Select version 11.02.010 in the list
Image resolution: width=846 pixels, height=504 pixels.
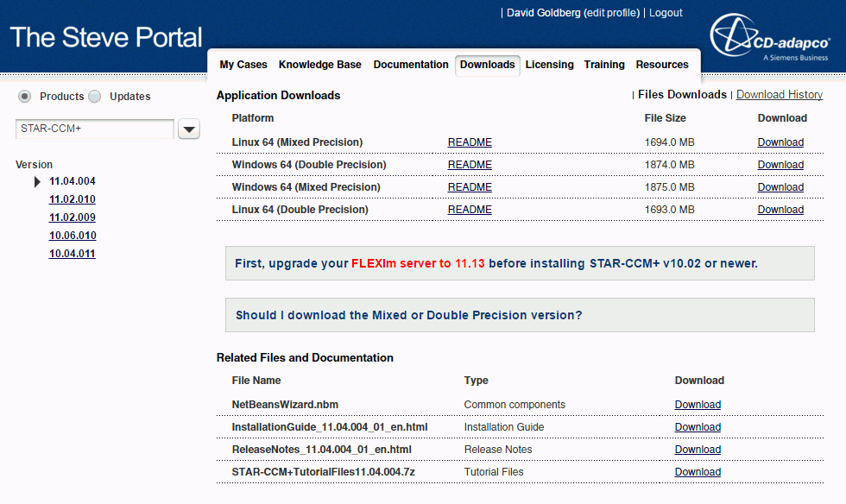click(x=73, y=199)
